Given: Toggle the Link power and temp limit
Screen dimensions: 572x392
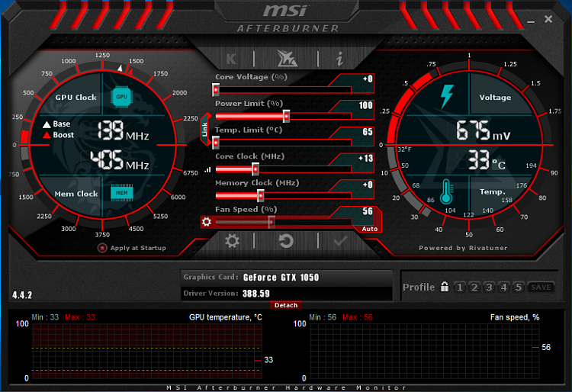Looking at the screenshot, I should pos(205,130).
